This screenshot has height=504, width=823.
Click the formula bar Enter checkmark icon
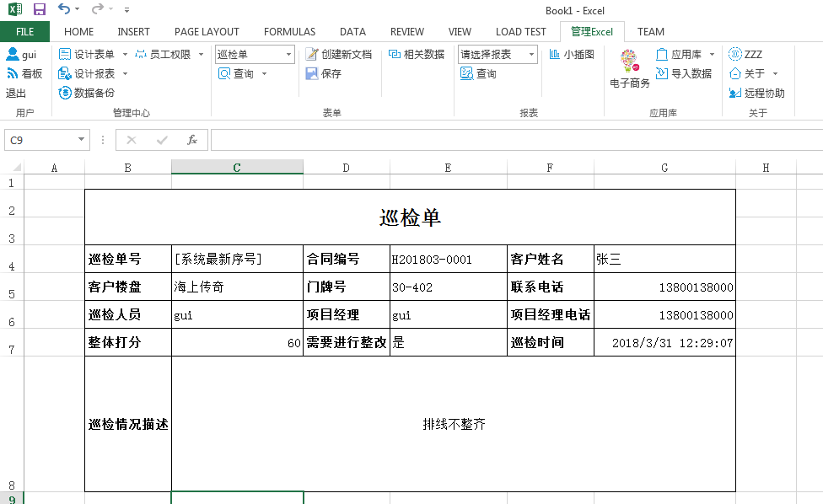[x=162, y=140]
